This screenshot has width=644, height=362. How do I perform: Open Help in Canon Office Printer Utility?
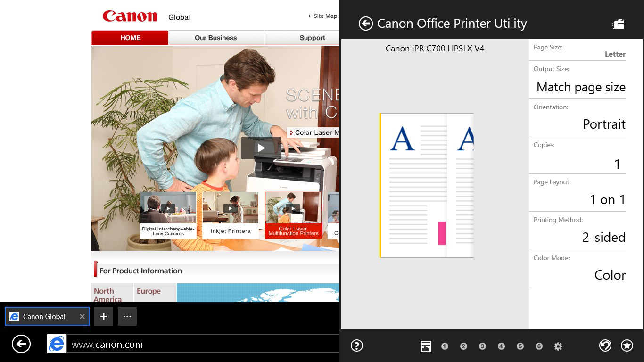coord(357,346)
